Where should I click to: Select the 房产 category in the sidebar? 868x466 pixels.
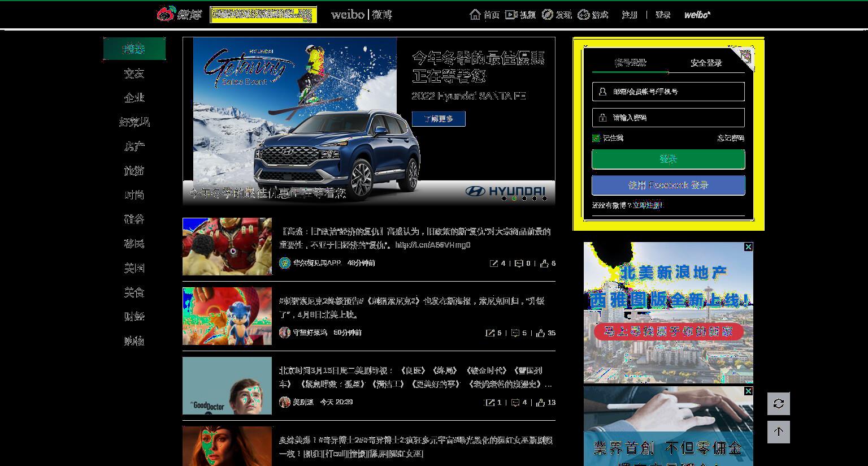134,146
